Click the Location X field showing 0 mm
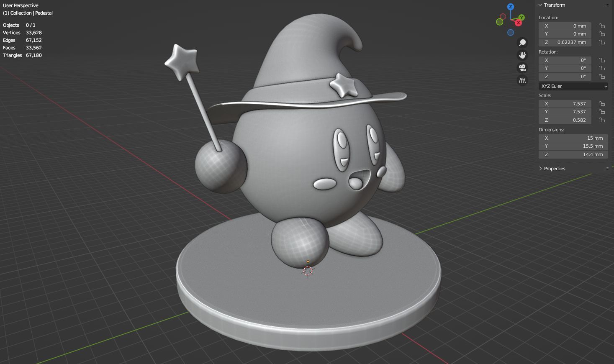This screenshot has height=364, width=614. (x=565, y=26)
